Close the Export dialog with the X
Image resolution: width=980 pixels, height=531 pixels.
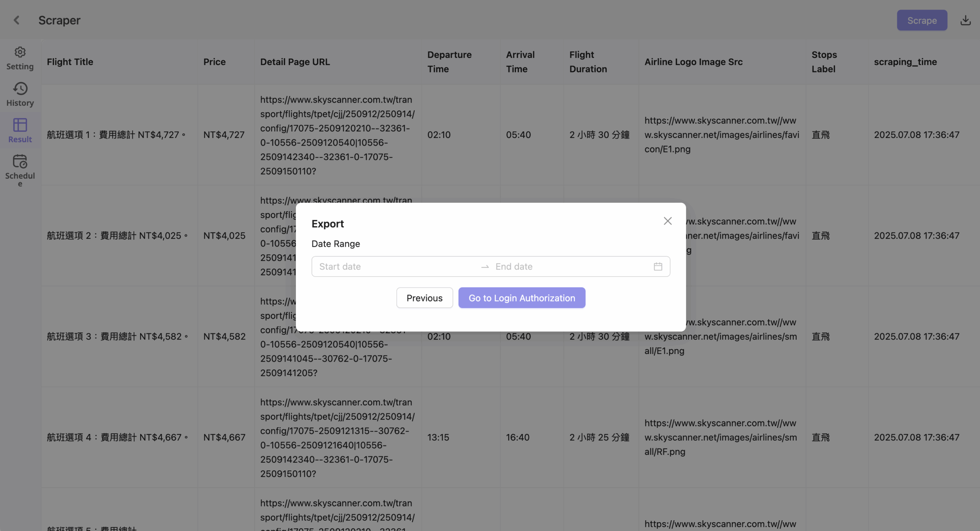tap(668, 221)
